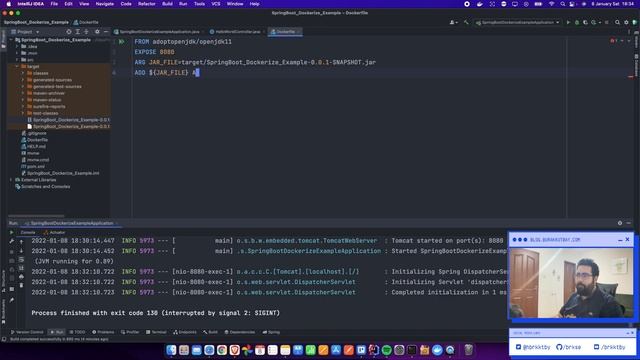Click the wrench icon in Run panel
This screenshot has width=640, height=360.
click(x=11, y=242)
